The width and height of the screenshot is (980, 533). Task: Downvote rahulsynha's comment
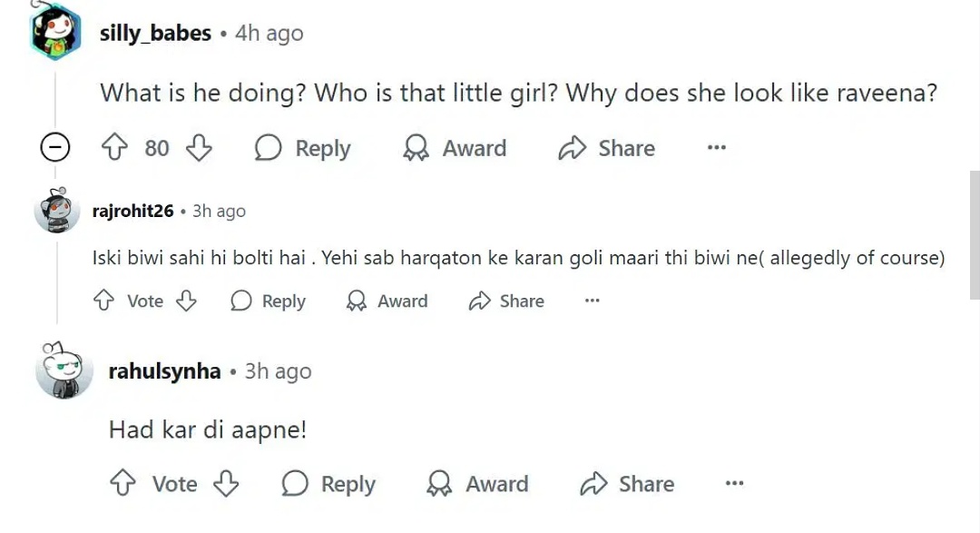(x=226, y=484)
